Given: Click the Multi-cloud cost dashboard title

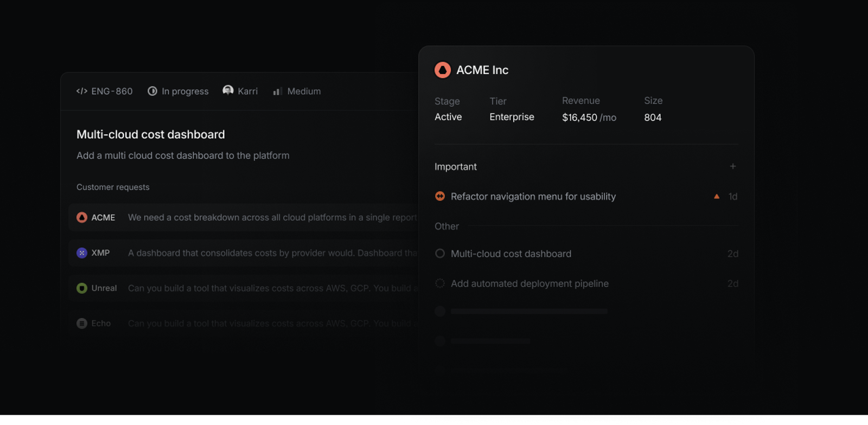Looking at the screenshot, I should pos(151,134).
